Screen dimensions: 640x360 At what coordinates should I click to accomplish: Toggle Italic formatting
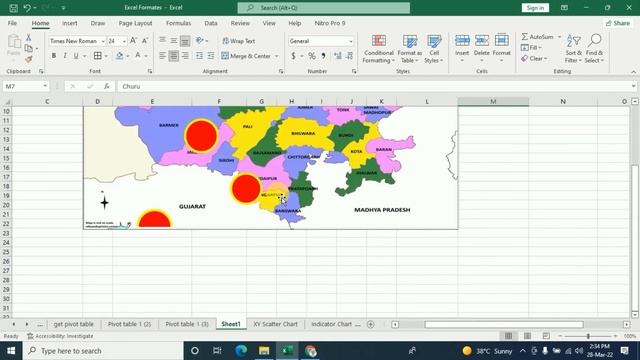click(64, 56)
